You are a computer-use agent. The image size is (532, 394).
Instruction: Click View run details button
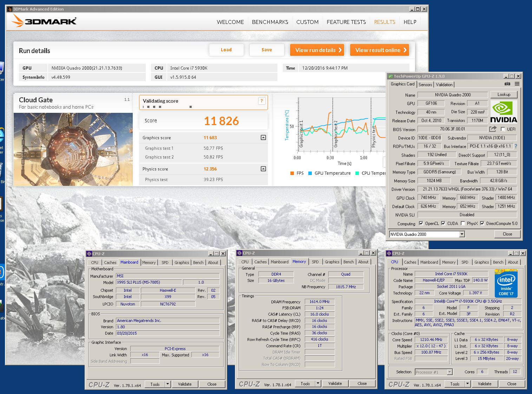pos(317,50)
